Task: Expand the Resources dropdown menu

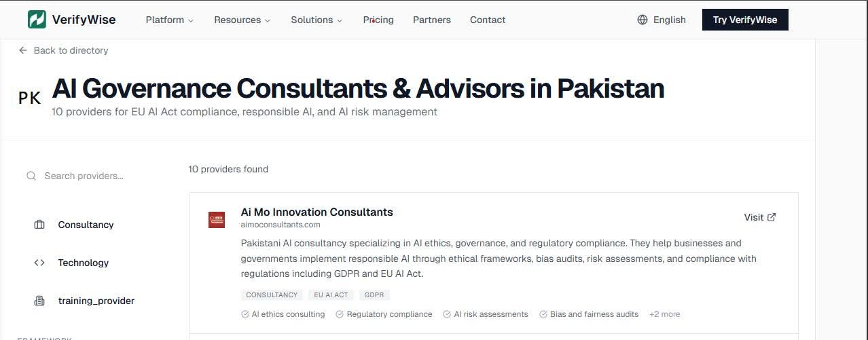Action: (x=242, y=20)
